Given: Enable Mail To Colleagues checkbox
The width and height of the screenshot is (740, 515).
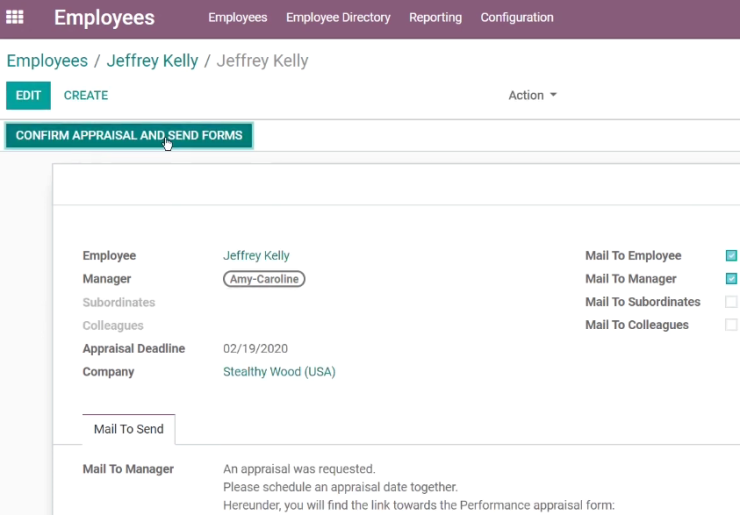Looking at the screenshot, I should click(731, 325).
